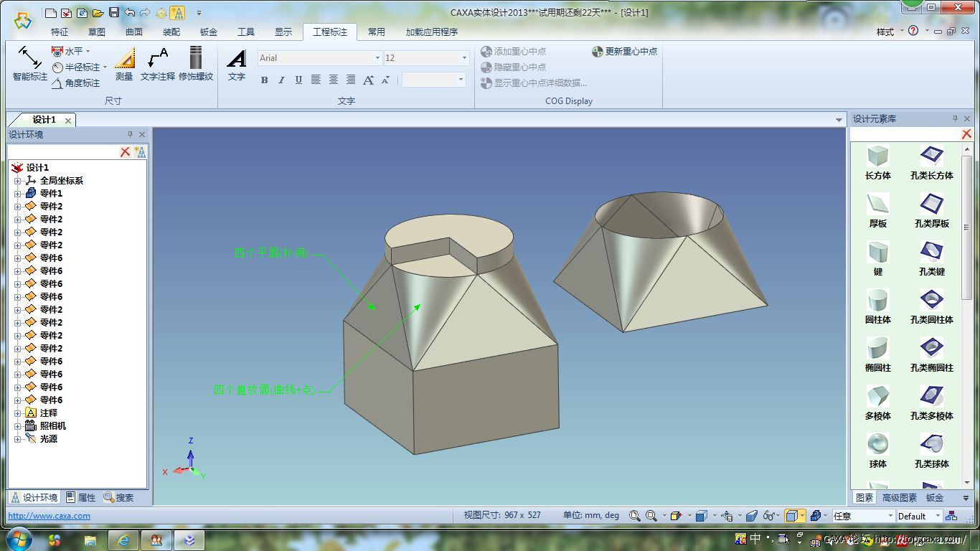Click the Windows Start button
Screen dimensions: 980x551
click(x=18, y=539)
